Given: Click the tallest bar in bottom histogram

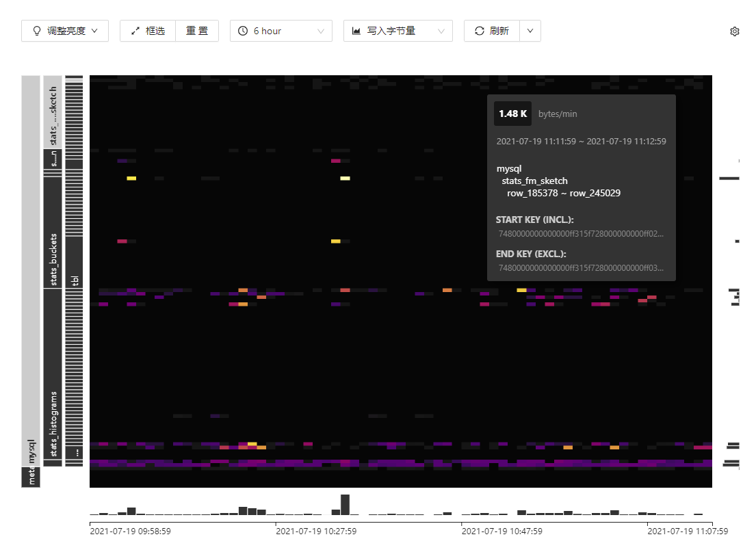Looking at the screenshot, I should coord(345,505).
